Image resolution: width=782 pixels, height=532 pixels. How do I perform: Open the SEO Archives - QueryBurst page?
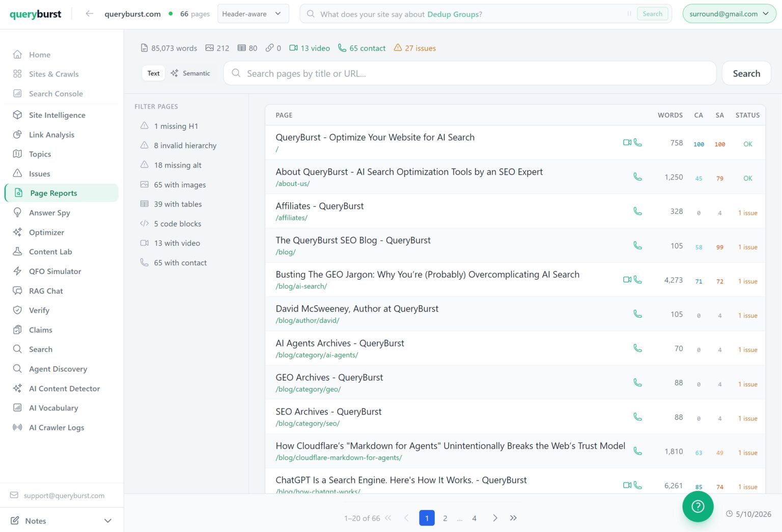click(328, 411)
